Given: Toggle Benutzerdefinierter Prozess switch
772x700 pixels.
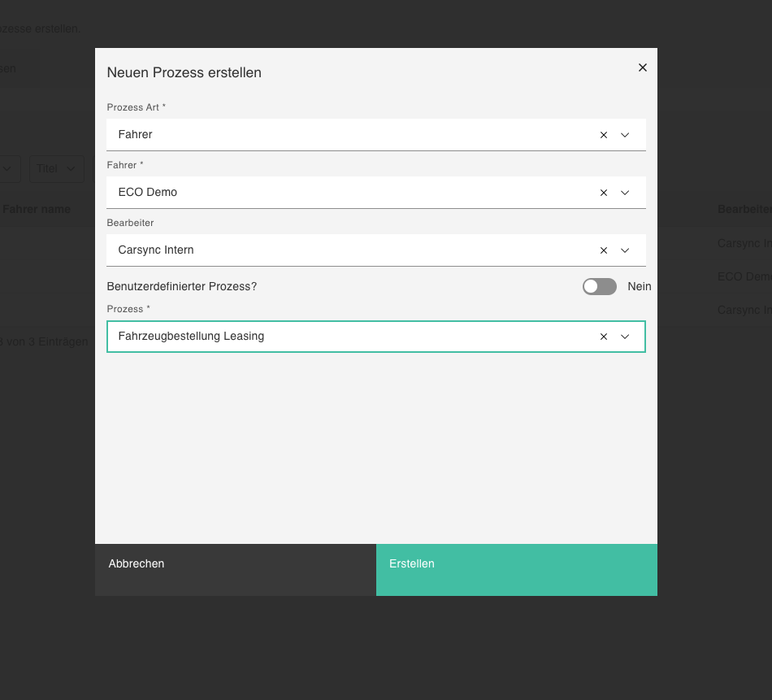Looking at the screenshot, I should pos(599,286).
